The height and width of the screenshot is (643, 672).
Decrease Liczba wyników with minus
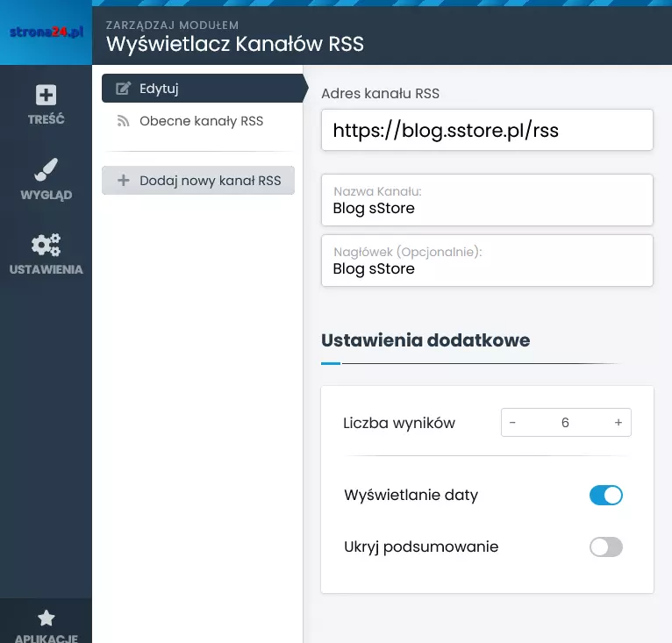512,423
